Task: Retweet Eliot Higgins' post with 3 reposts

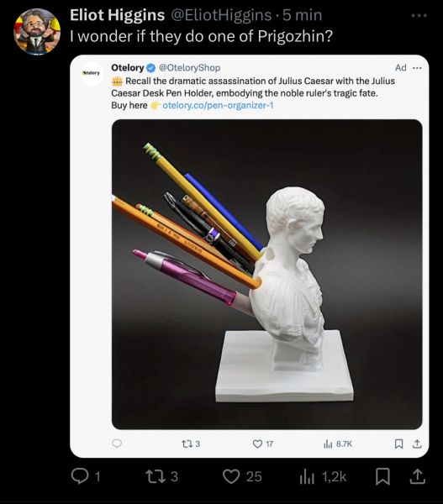Action: 154,476
